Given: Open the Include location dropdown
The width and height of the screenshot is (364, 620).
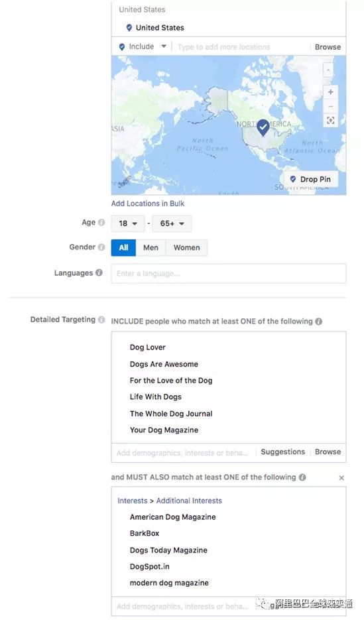Looking at the screenshot, I should pos(143,46).
